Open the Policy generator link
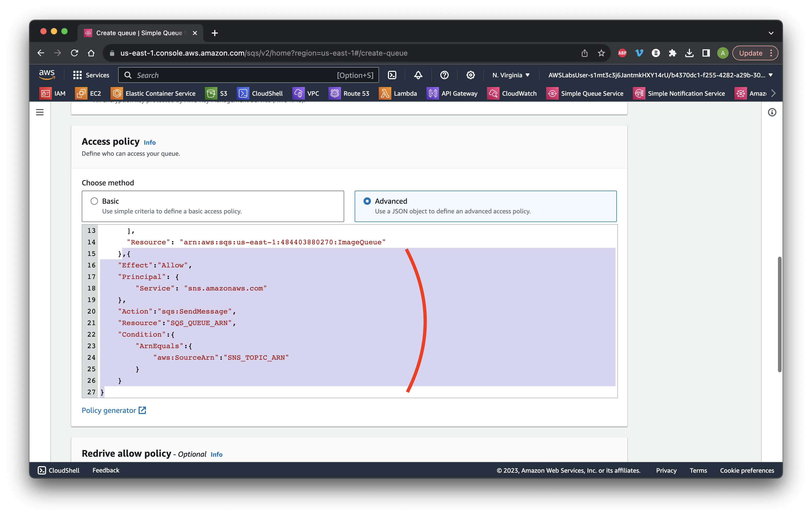The height and width of the screenshot is (517, 812). pyautogui.click(x=114, y=410)
